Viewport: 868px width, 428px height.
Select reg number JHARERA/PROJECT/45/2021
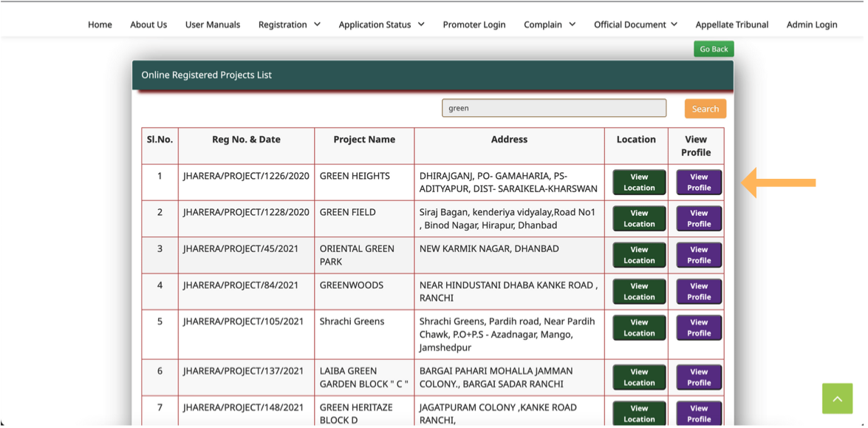pos(241,248)
